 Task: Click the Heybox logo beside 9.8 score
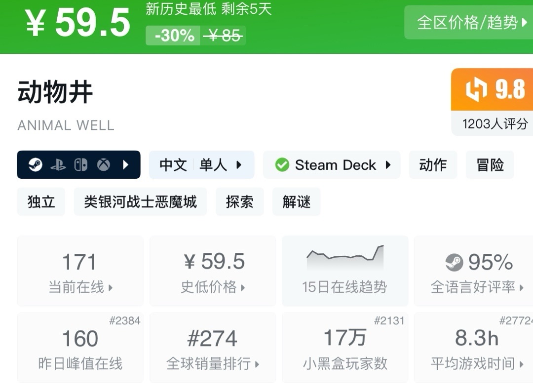(476, 90)
